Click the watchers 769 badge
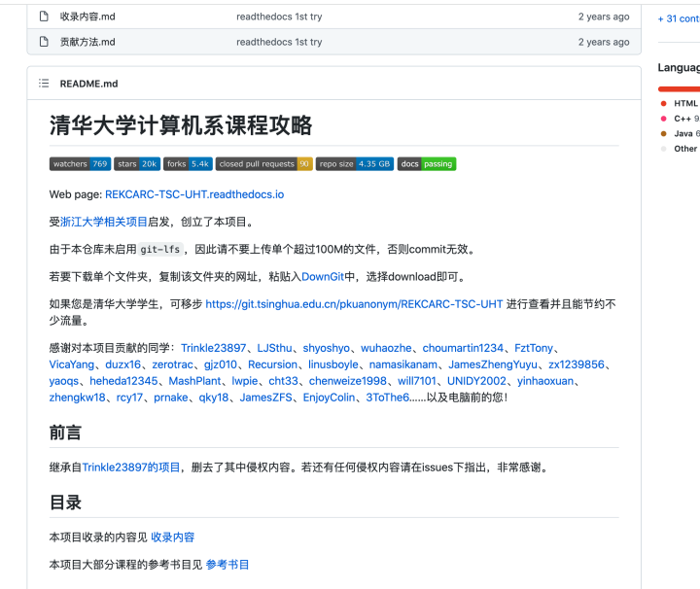The image size is (700, 589). point(80,163)
